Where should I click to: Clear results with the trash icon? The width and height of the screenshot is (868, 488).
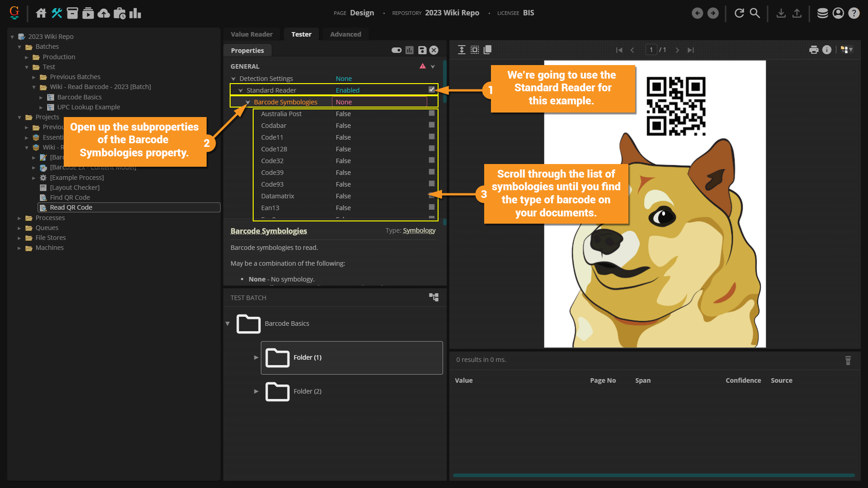point(848,360)
